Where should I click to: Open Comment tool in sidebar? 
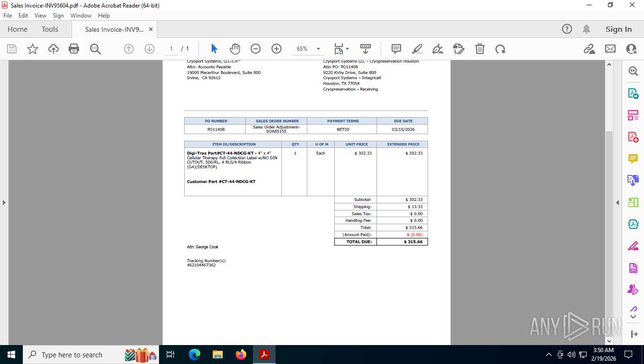pyautogui.click(x=633, y=159)
